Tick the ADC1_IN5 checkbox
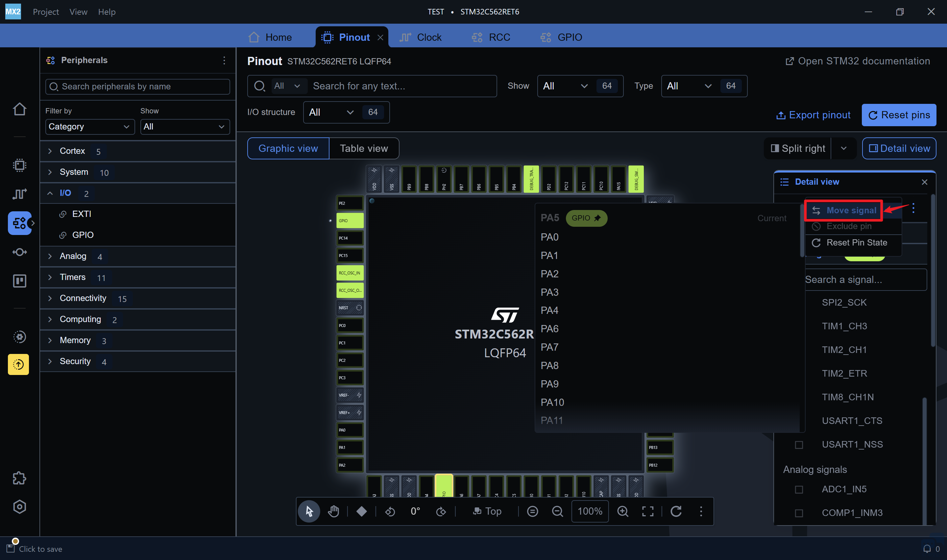Image resolution: width=947 pixels, height=560 pixels. click(799, 490)
